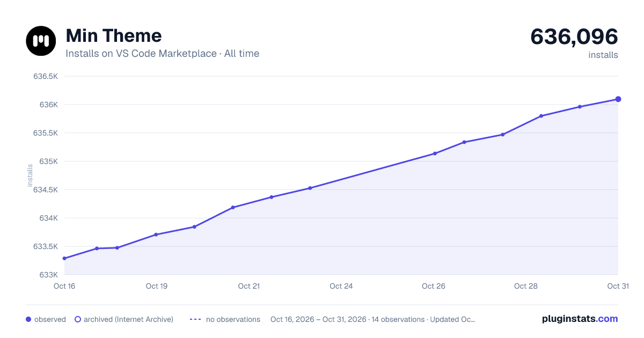Click the date range and observations text

coord(373,319)
